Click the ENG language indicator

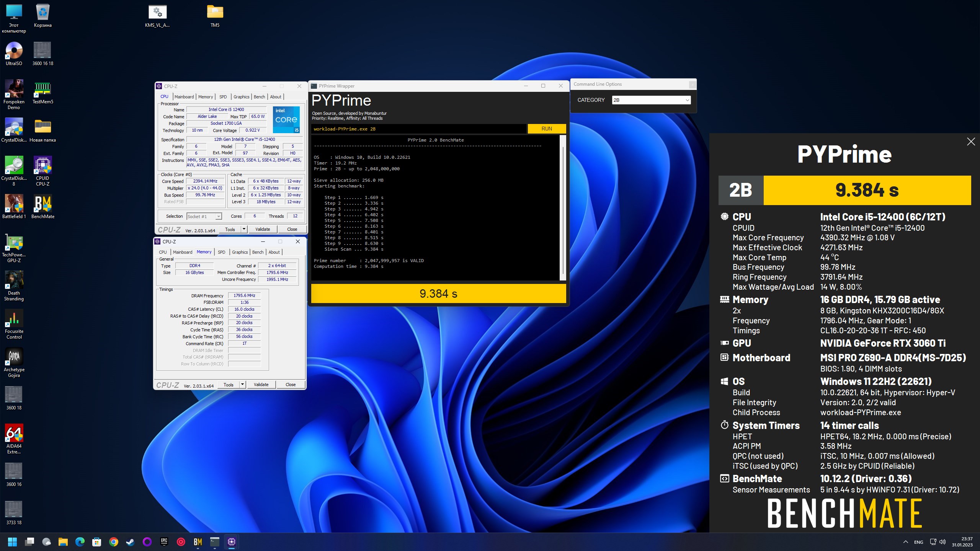[x=918, y=542]
